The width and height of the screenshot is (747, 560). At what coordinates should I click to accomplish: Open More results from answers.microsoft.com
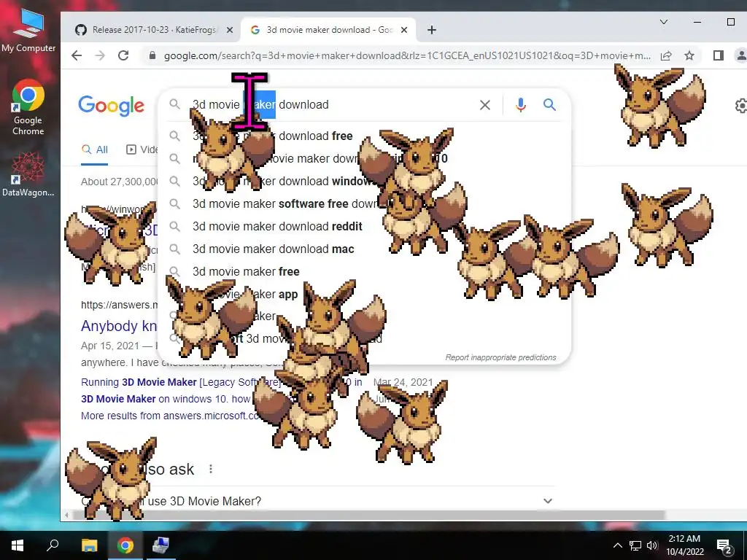(170, 416)
